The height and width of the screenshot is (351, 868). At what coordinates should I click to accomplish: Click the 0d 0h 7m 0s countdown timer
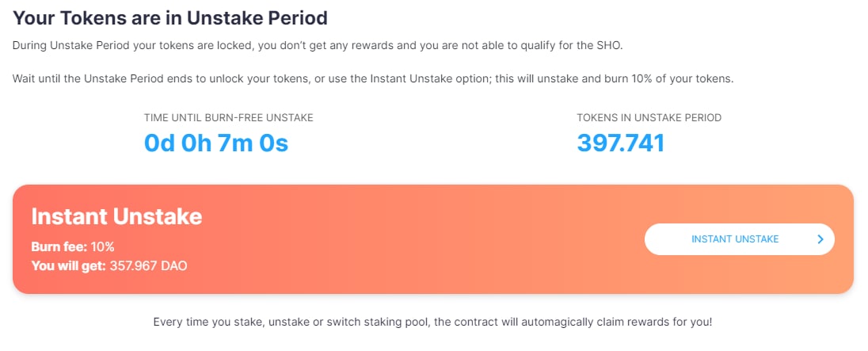[x=215, y=143]
